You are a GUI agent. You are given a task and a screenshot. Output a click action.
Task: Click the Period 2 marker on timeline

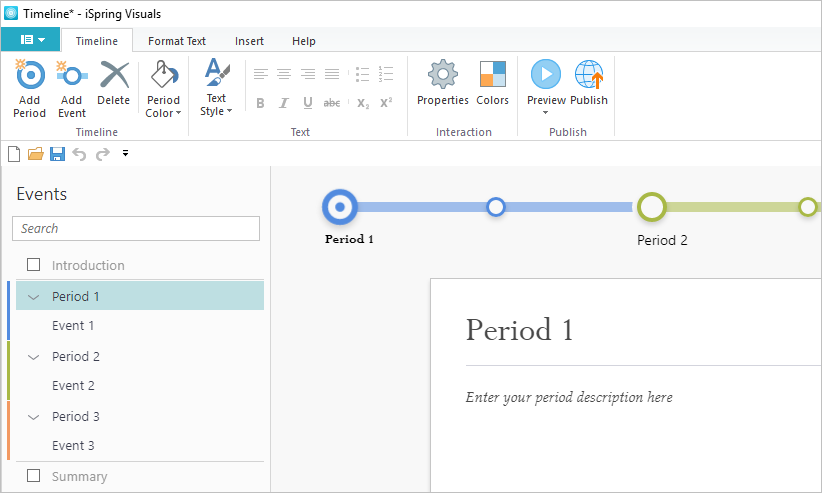(652, 207)
